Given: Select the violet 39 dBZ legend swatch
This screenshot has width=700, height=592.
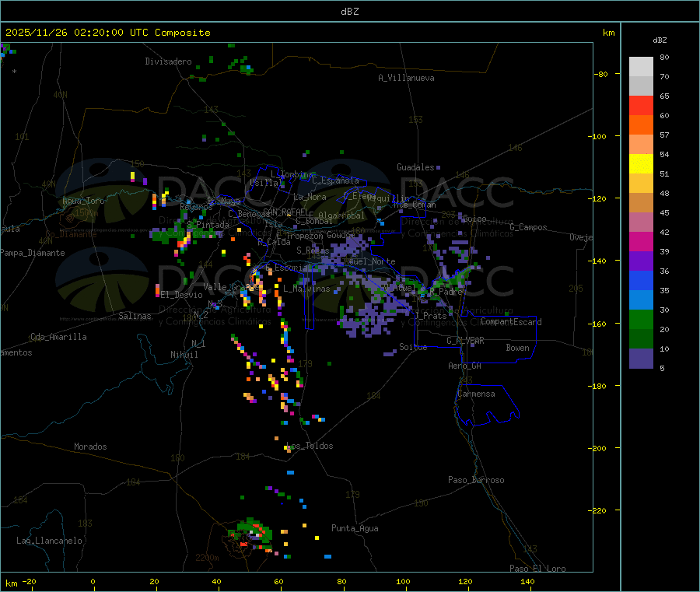Looking at the screenshot, I should click(641, 261).
